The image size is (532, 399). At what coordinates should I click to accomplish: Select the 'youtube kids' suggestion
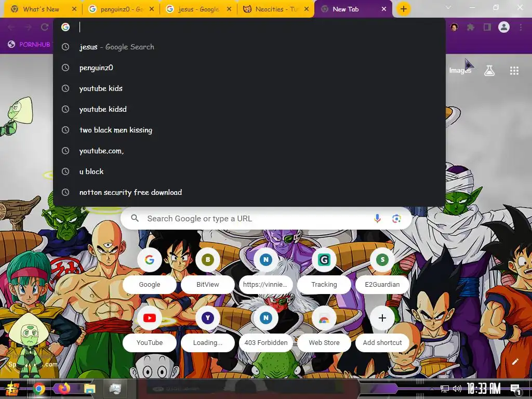point(249,88)
